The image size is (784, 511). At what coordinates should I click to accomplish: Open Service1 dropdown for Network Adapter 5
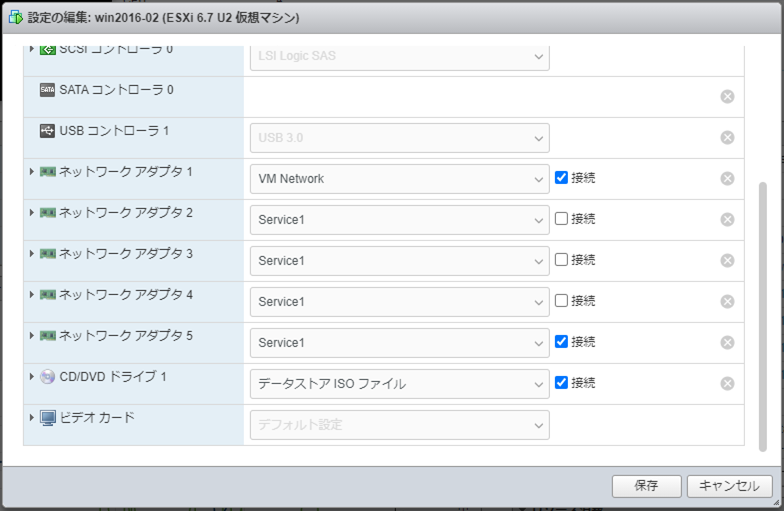click(x=399, y=343)
